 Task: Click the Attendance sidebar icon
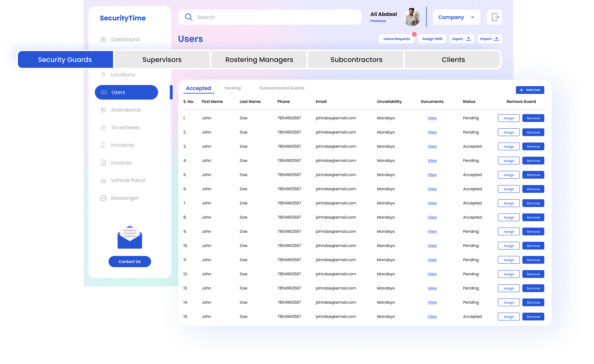[x=103, y=110]
